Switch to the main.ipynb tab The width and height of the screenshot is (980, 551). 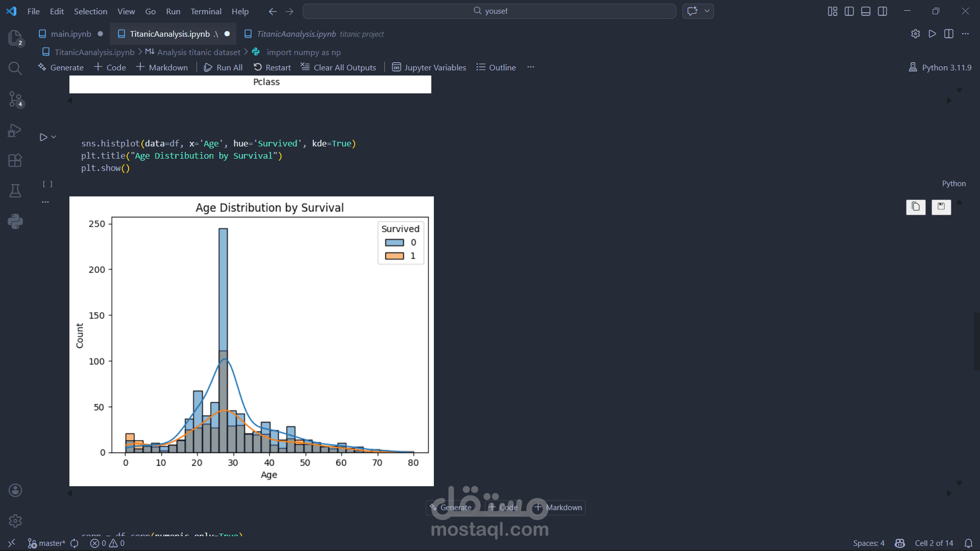(70, 34)
